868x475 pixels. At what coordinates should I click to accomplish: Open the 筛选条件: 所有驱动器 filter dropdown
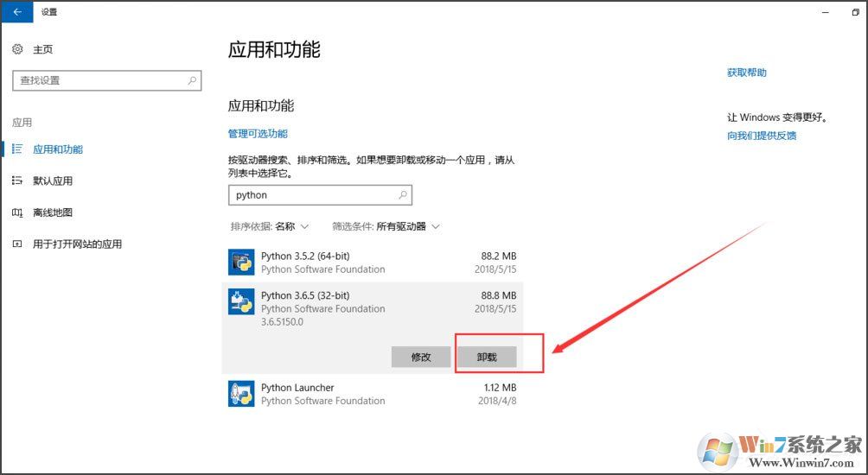pos(386,226)
